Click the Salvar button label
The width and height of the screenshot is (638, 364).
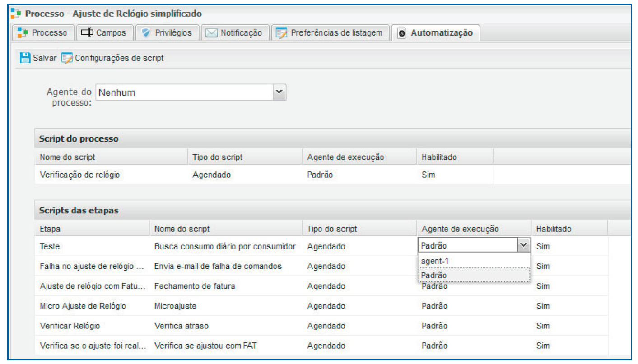point(45,58)
